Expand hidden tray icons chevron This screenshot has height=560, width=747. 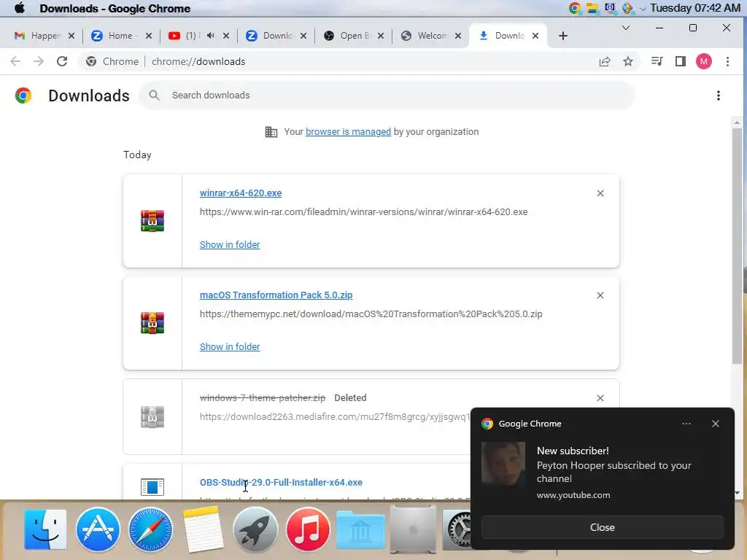pos(643,9)
